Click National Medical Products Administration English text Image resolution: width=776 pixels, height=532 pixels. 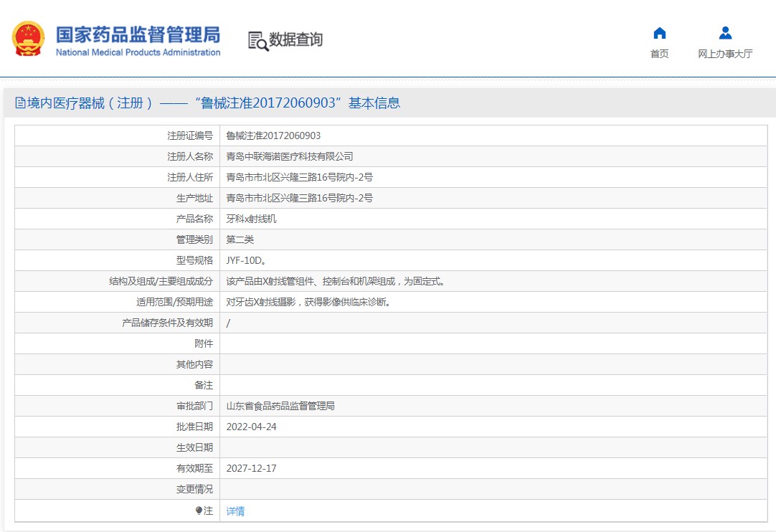pos(138,52)
